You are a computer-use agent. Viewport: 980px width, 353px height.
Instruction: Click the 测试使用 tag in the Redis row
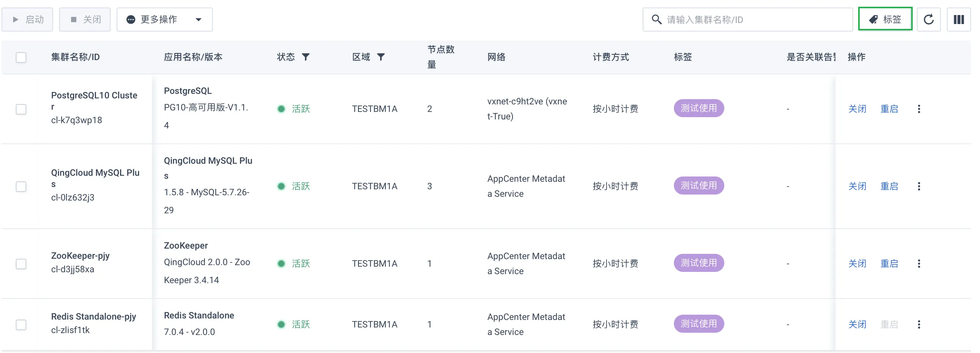pyautogui.click(x=698, y=324)
